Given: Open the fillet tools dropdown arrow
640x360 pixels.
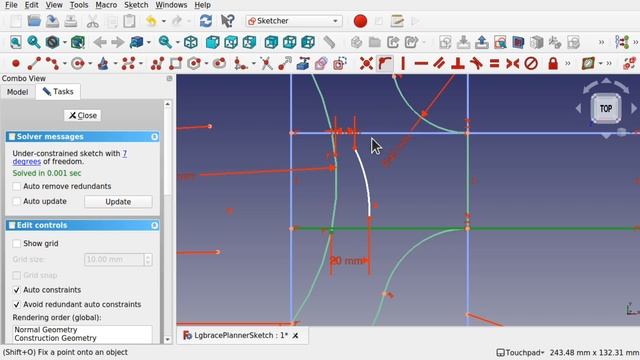Looking at the screenshot, I should [x=253, y=63].
